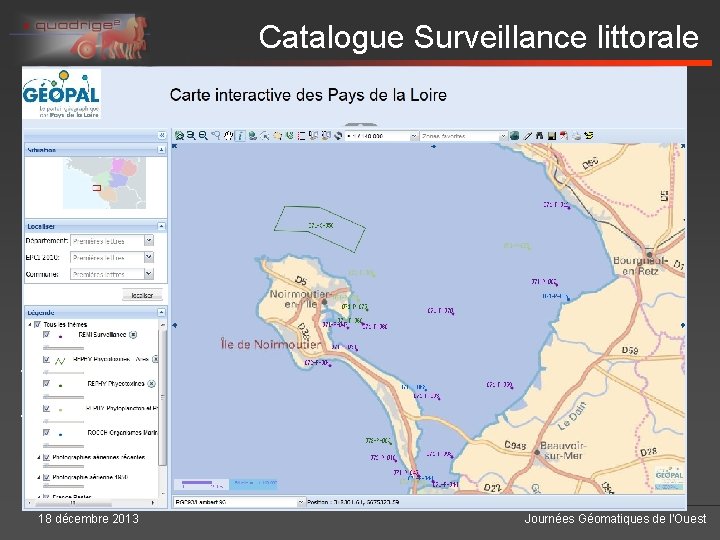Click the Île de Noirmoutier red label
The image size is (720, 540).
[x=270, y=344]
